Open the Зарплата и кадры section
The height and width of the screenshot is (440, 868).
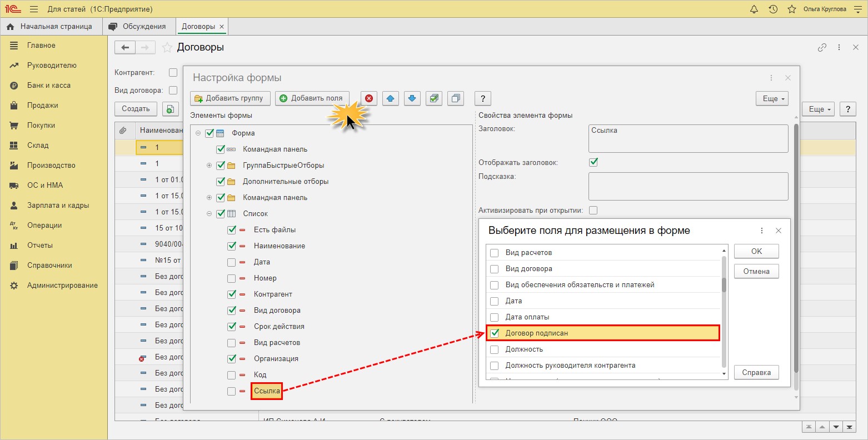tap(58, 206)
